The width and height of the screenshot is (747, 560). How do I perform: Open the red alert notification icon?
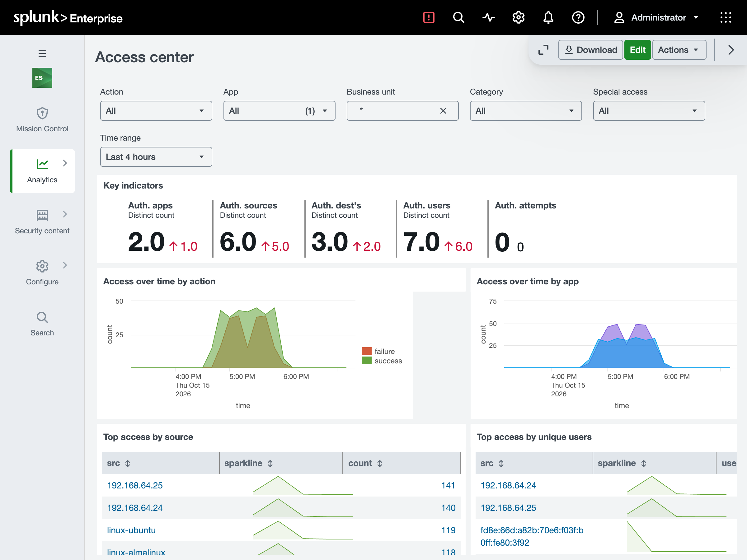pyautogui.click(x=429, y=17)
